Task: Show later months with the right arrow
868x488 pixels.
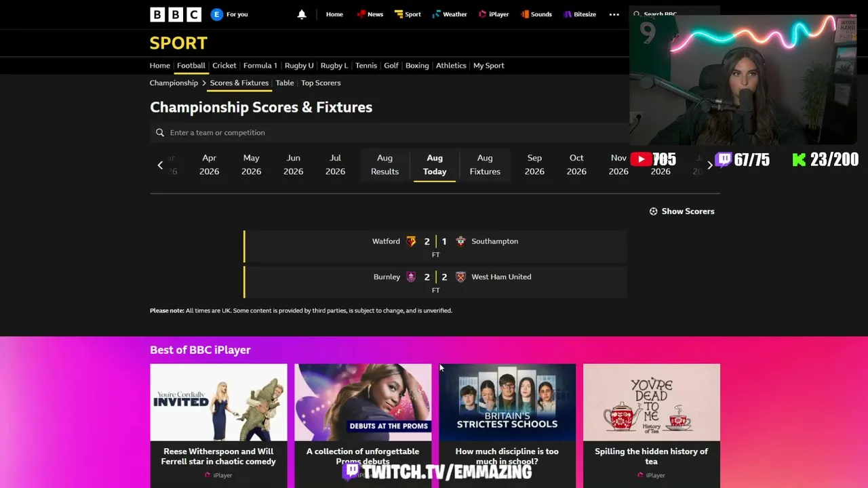Action: 710,165
